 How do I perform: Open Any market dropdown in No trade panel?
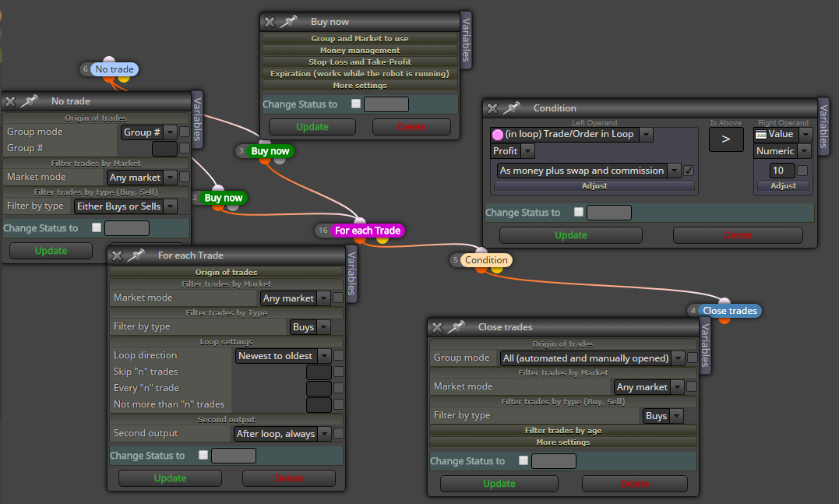coord(142,177)
